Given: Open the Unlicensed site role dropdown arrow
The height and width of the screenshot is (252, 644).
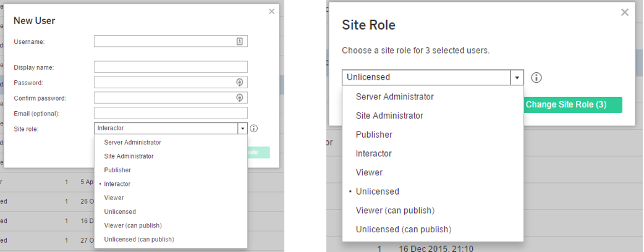Looking at the screenshot, I should pyautogui.click(x=517, y=78).
